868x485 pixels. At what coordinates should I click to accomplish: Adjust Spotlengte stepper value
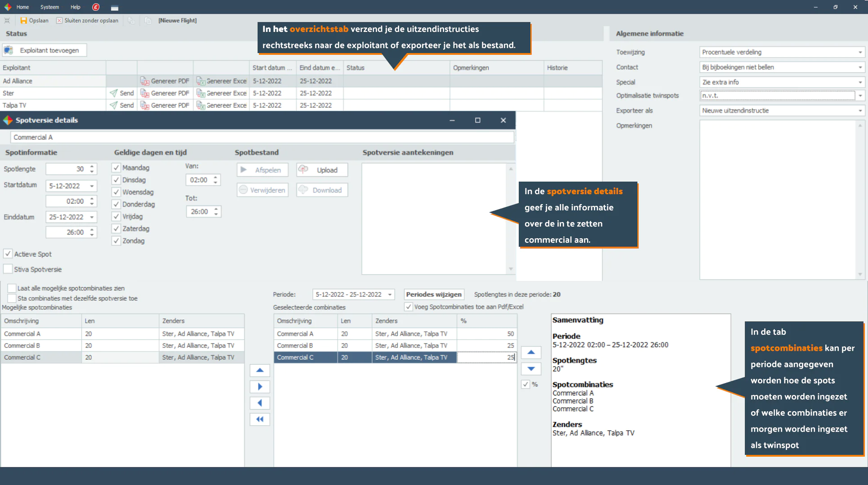pos(92,169)
